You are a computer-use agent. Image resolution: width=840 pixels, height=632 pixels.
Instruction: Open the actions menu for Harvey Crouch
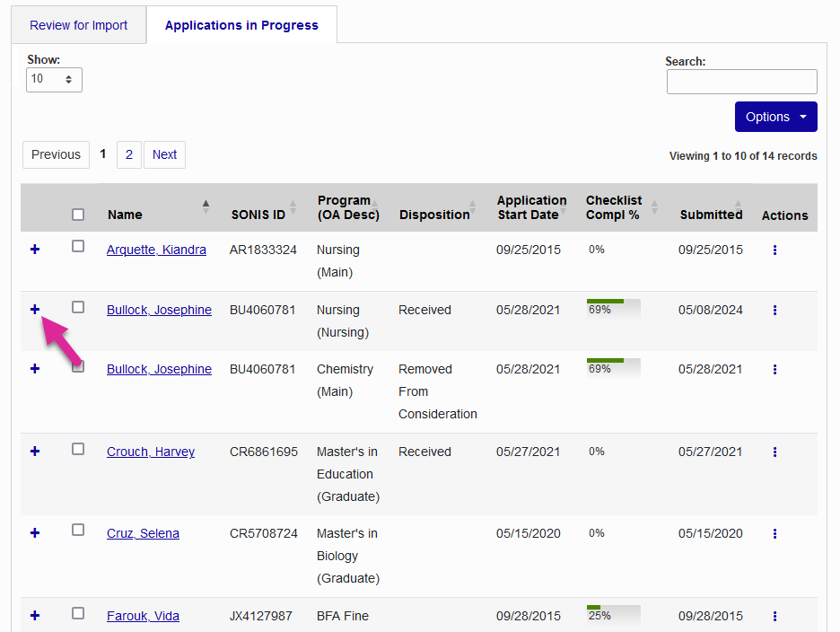click(774, 452)
